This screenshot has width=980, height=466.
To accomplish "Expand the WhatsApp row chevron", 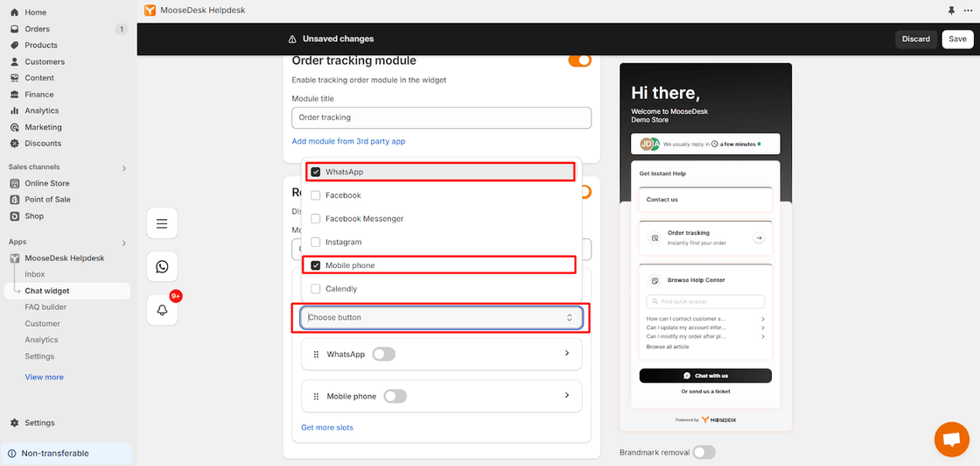I will coord(567,353).
